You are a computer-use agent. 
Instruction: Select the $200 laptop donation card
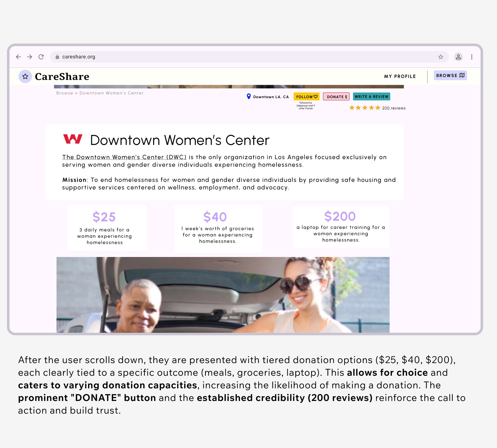click(341, 227)
